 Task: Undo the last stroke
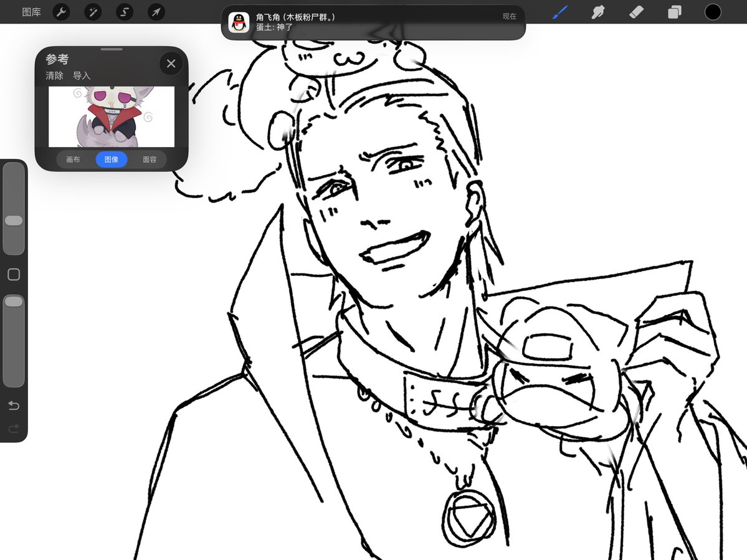click(x=14, y=406)
